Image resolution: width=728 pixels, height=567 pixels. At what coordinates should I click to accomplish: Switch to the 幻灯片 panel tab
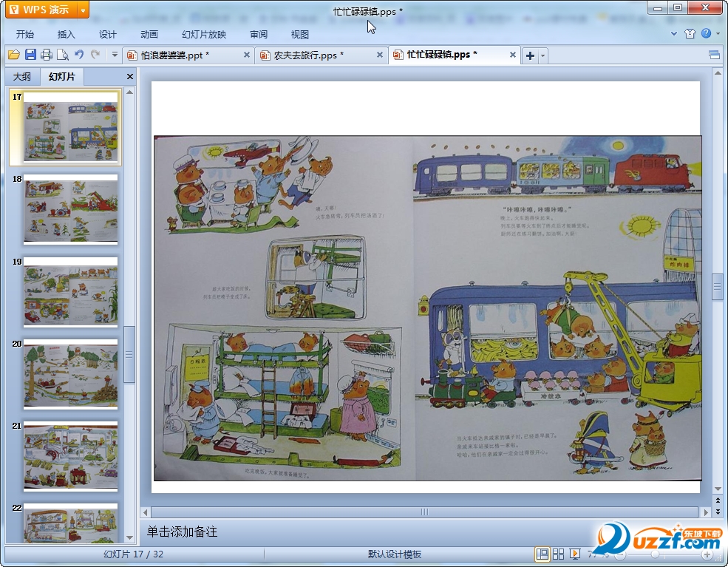coord(62,77)
